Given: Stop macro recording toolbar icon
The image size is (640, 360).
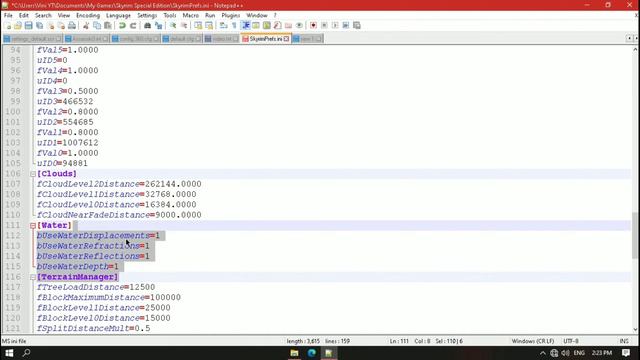Looking at the screenshot, I should click(324, 25).
